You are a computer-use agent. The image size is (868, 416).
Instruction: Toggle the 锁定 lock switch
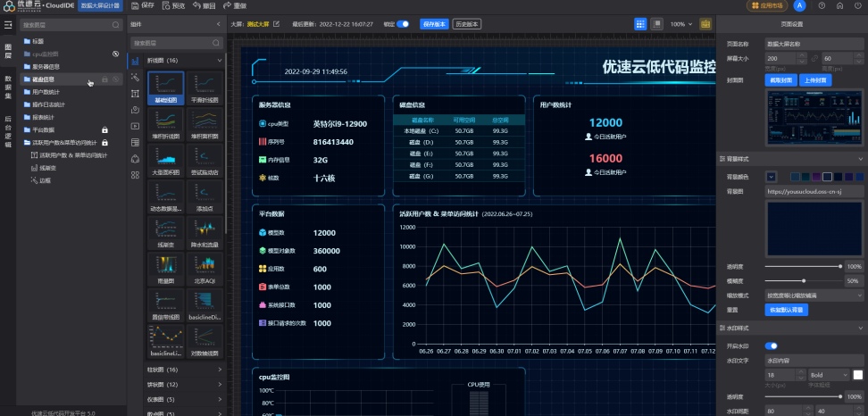pos(403,24)
